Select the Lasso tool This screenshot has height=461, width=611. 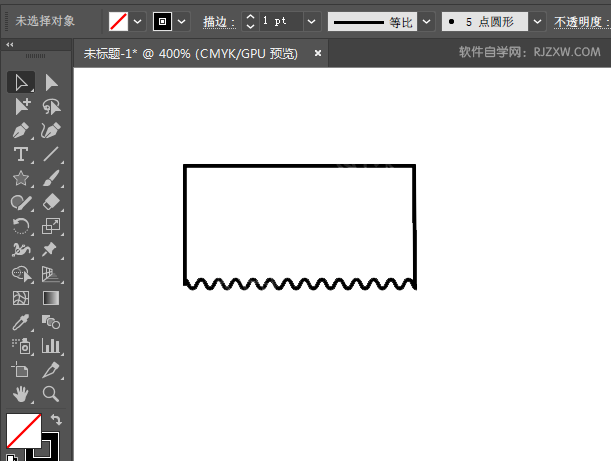point(51,106)
